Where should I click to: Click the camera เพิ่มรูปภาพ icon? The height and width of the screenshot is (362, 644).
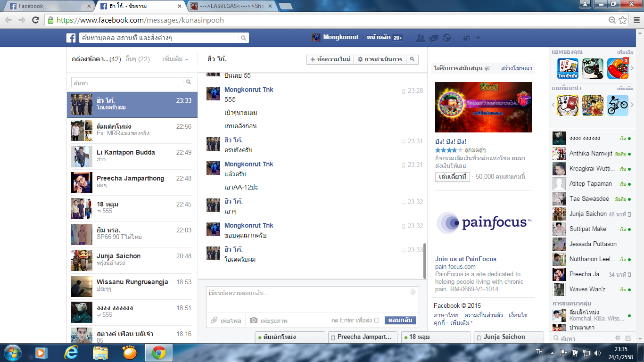pyautogui.click(x=254, y=321)
